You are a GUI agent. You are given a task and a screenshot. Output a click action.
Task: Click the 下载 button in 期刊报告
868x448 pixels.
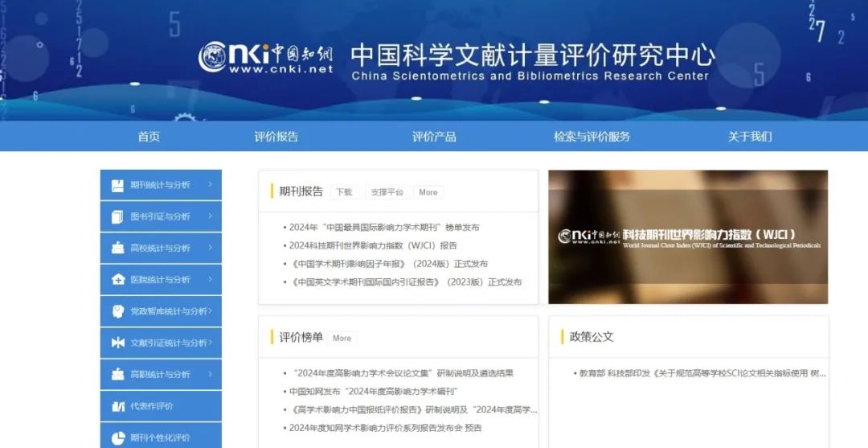(344, 192)
